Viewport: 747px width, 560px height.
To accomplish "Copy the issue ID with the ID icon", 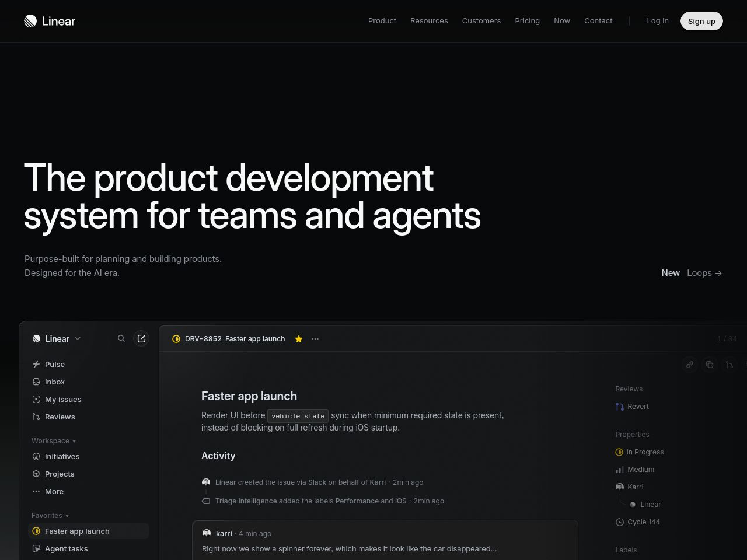I will [710, 365].
